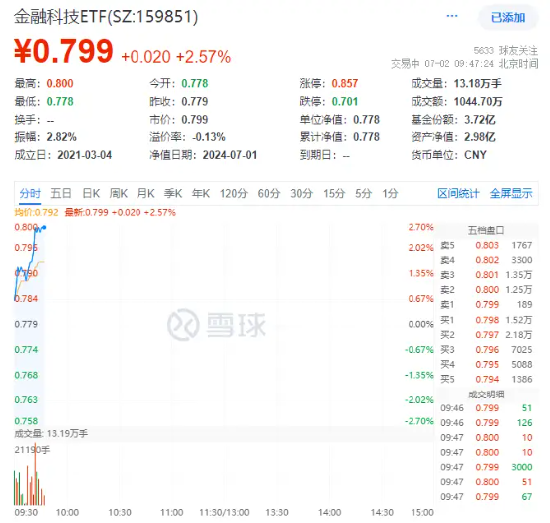550x523 pixels.
Task: Click the 溢价率 value -0.13%
Action: tap(209, 137)
